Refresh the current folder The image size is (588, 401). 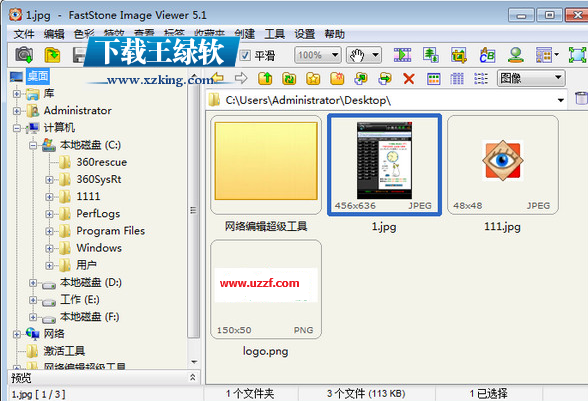click(x=289, y=78)
